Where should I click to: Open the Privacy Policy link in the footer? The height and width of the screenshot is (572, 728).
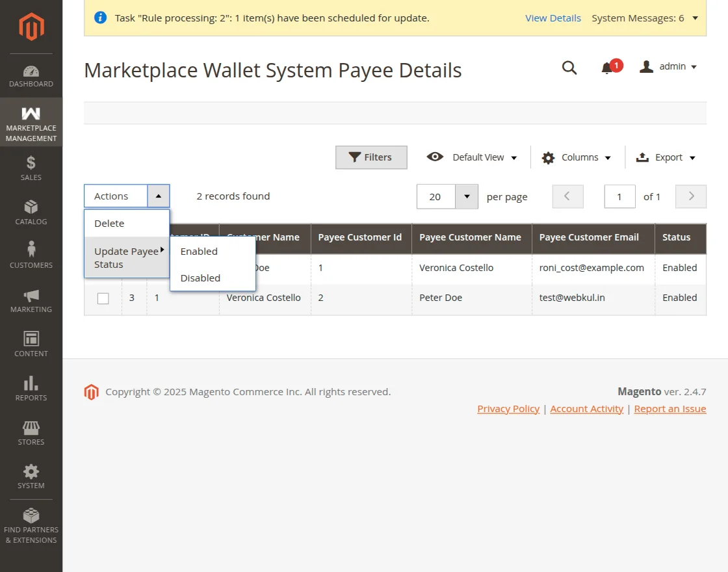pyautogui.click(x=508, y=408)
